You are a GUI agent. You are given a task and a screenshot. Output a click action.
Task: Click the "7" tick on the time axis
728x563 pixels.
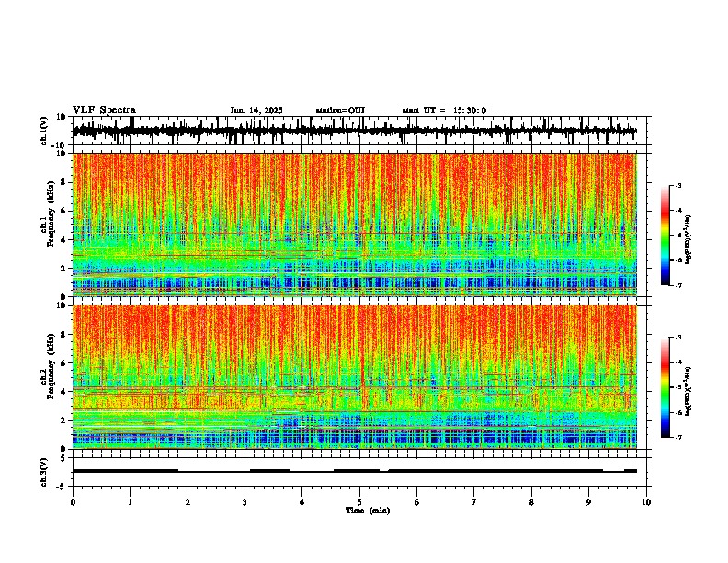click(474, 502)
